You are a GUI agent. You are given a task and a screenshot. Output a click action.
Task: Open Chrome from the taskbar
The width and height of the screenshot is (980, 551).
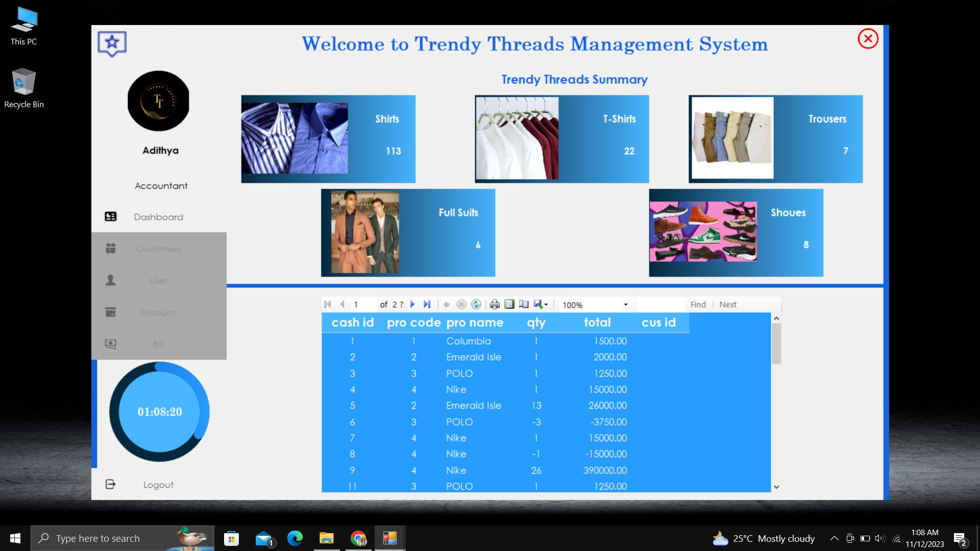(358, 538)
